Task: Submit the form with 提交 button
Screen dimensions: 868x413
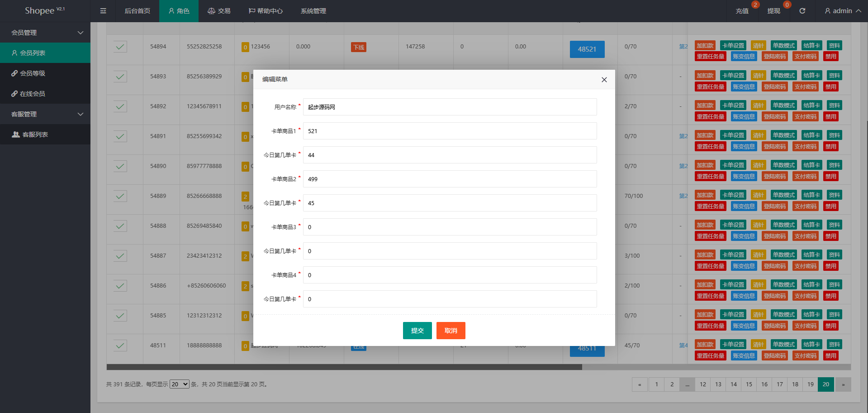Action: pos(417,331)
